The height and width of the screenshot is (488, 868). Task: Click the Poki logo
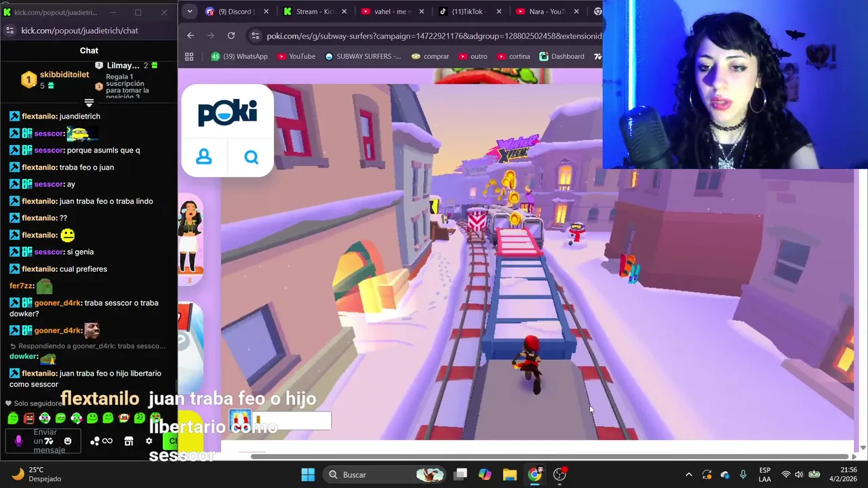tap(227, 113)
